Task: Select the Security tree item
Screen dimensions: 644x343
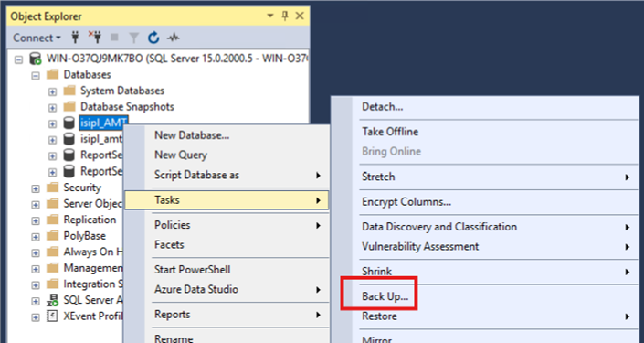Action: coord(82,188)
